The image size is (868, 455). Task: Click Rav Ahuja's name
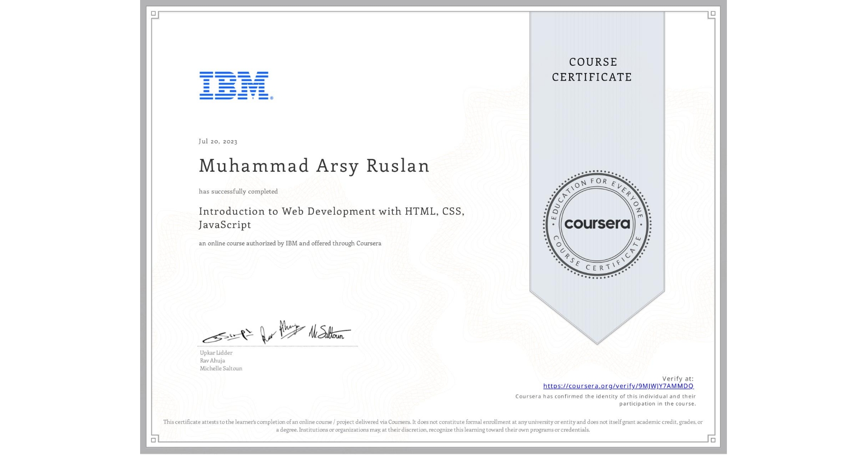212,360
